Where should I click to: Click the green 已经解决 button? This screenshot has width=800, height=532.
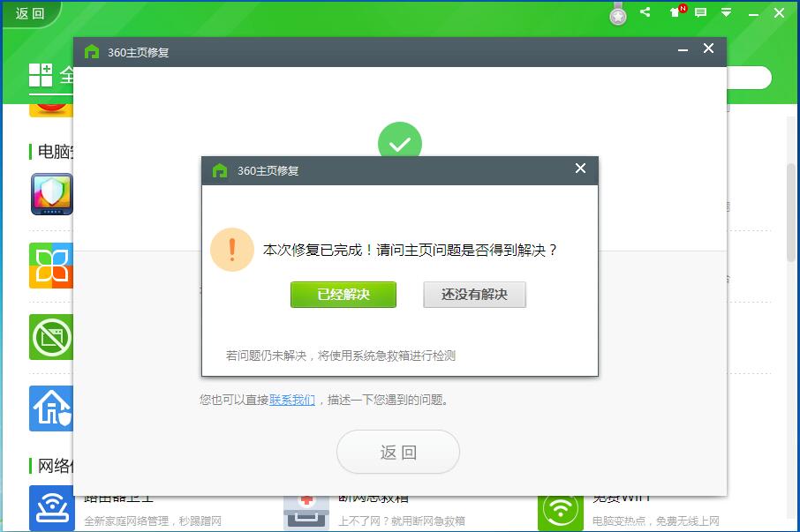point(343,294)
